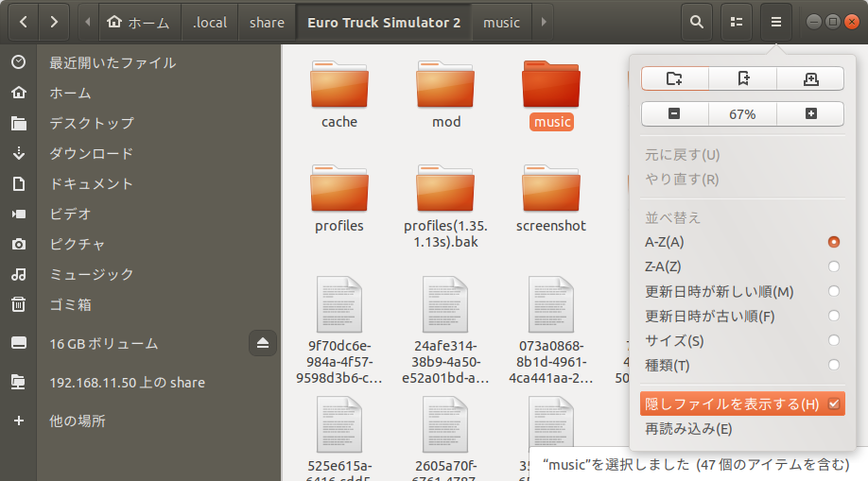This screenshot has width=868, height=481.
Task: Open 192.168.11.50 上の share network location
Action: point(141,383)
